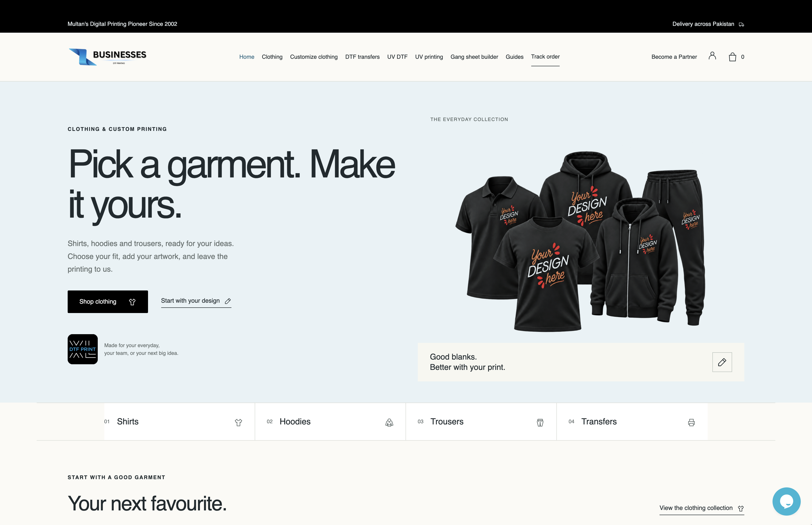
Task: Click the pencil edit icon beside Good blanks
Action: [x=722, y=362]
